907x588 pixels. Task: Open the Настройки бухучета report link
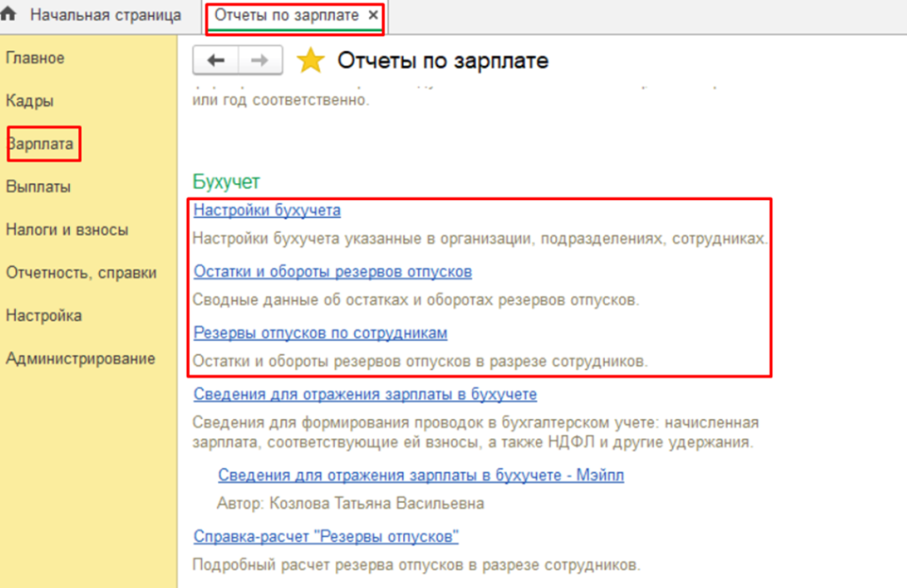[267, 211]
